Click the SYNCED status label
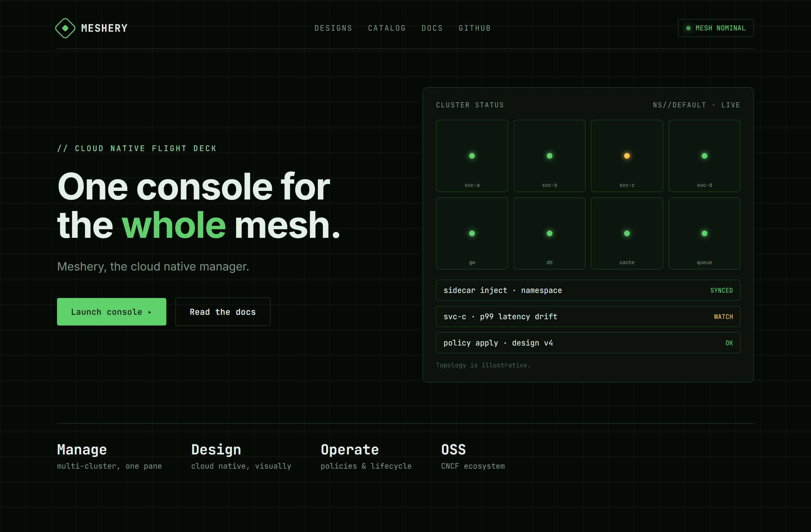Screen dimensions: 811x532 (721, 290)
